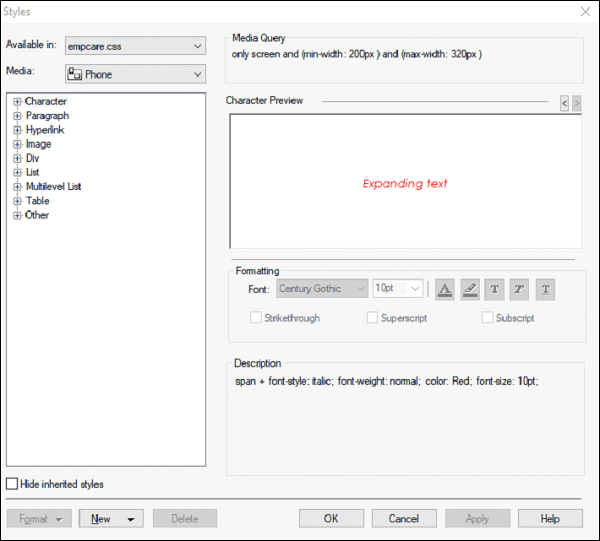Expand the Character style node
The width and height of the screenshot is (600, 541).
[17, 101]
